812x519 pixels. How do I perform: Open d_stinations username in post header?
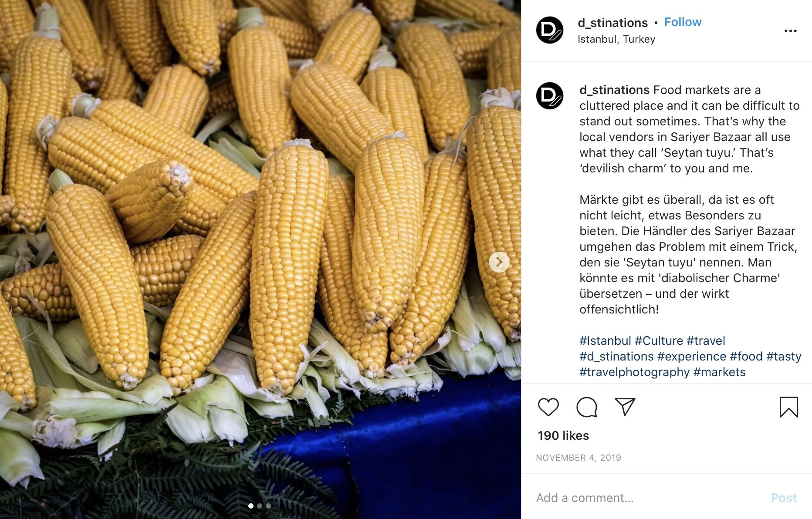click(x=612, y=23)
